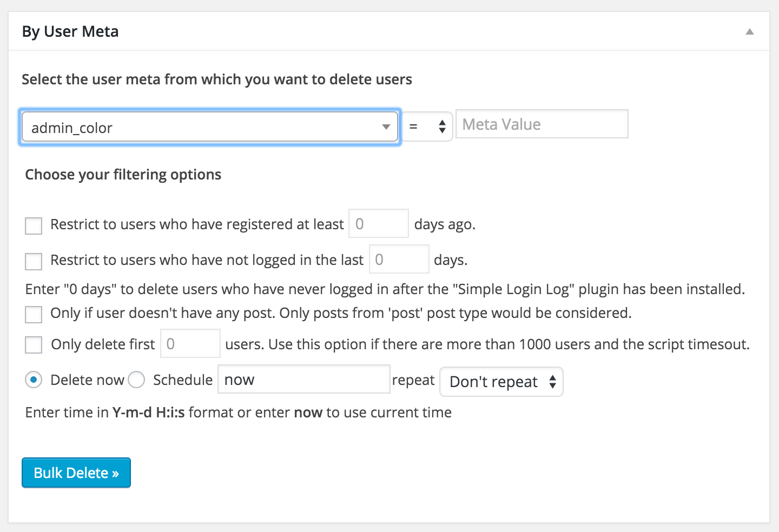779x532 pixels.
Task: Open the equals operator dropdown
Action: [x=427, y=127]
